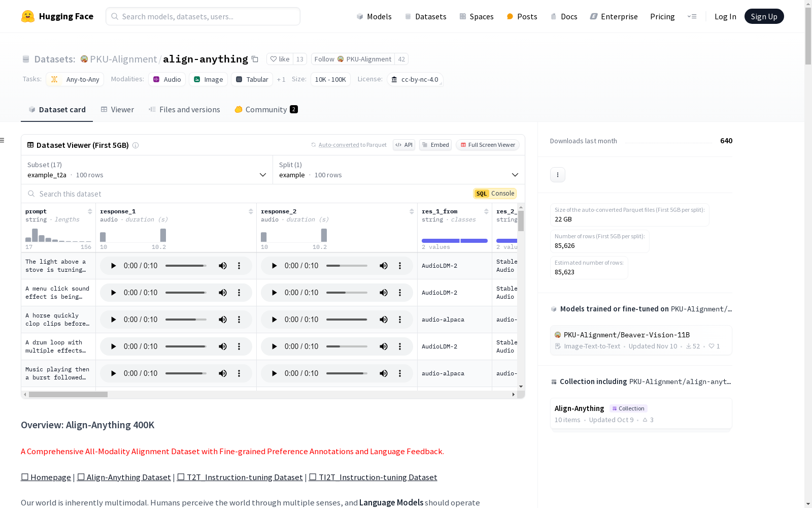The width and height of the screenshot is (812, 508).
Task: Mute response_1 audio in horse row
Action: 223,320
